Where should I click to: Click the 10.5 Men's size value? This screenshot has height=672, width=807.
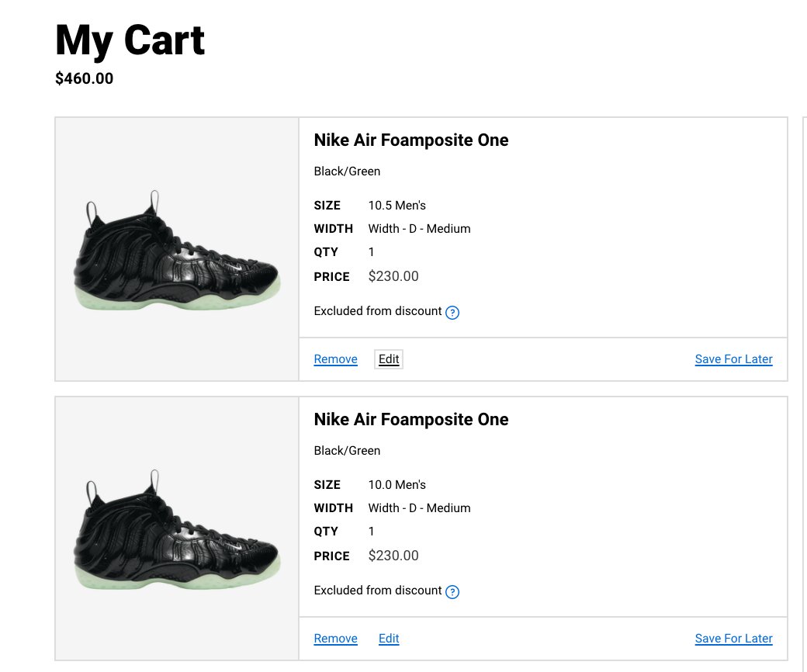397,206
